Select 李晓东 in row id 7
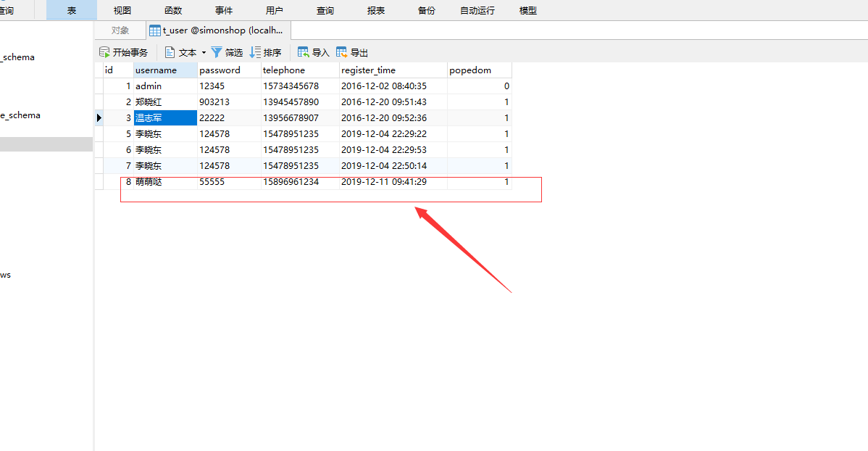 pos(165,165)
